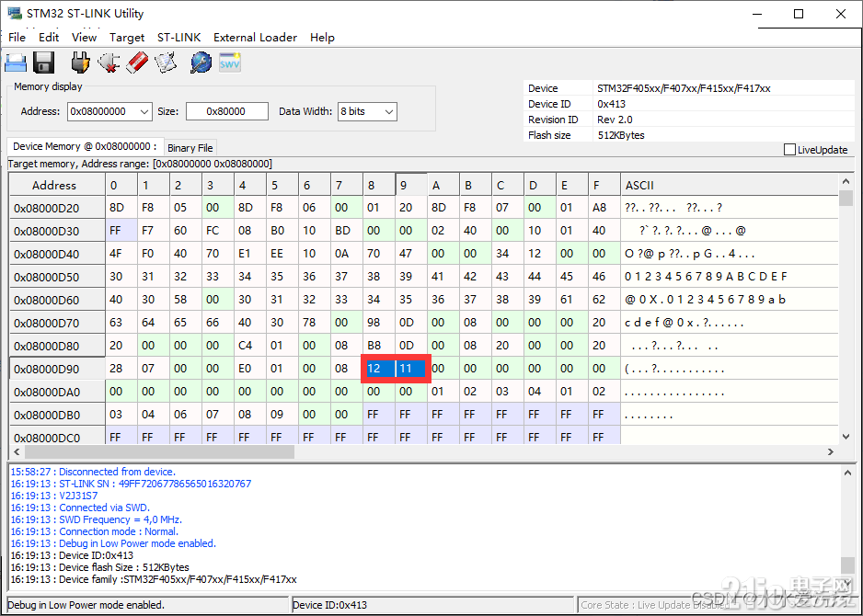Select ASCII text 0123456789ABCDEF
This screenshot has width=863, height=616.
pyautogui.click(x=706, y=277)
